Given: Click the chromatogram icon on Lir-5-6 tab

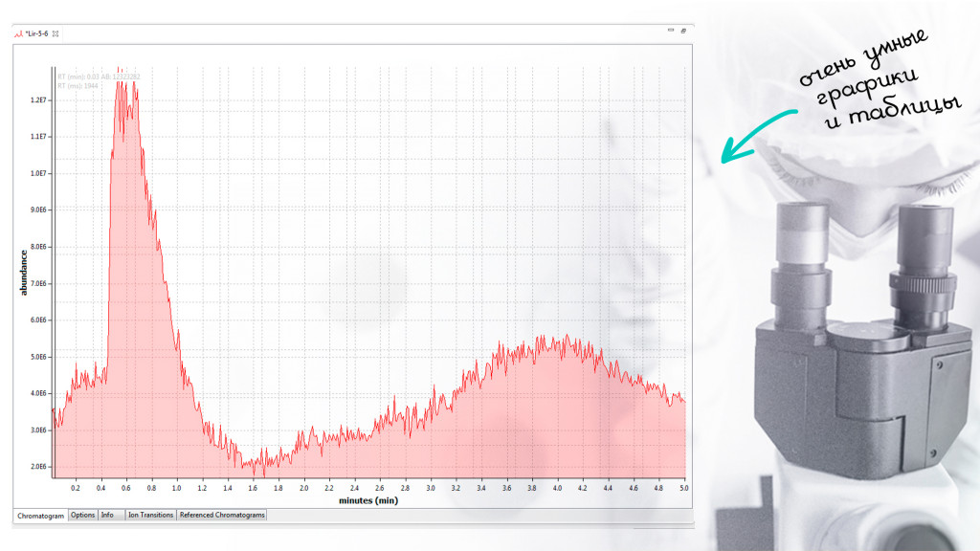Looking at the screenshot, I should 18,33.
